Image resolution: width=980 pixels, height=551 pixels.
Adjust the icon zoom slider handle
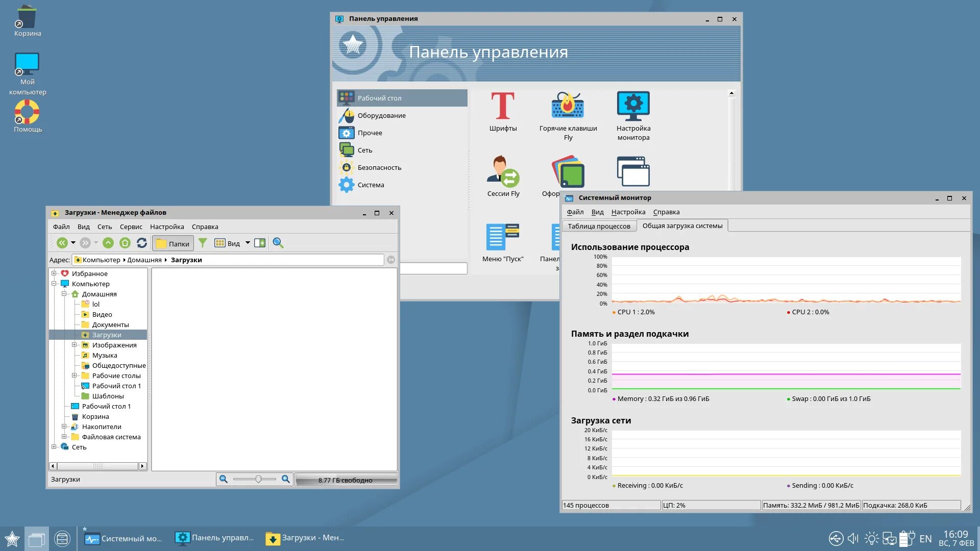click(x=258, y=479)
